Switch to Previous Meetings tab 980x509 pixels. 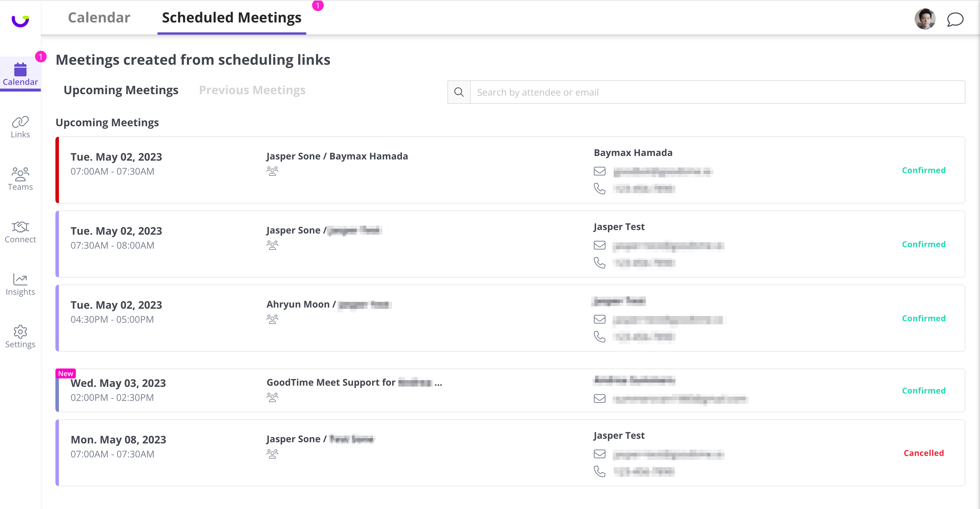click(x=252, y=90)
